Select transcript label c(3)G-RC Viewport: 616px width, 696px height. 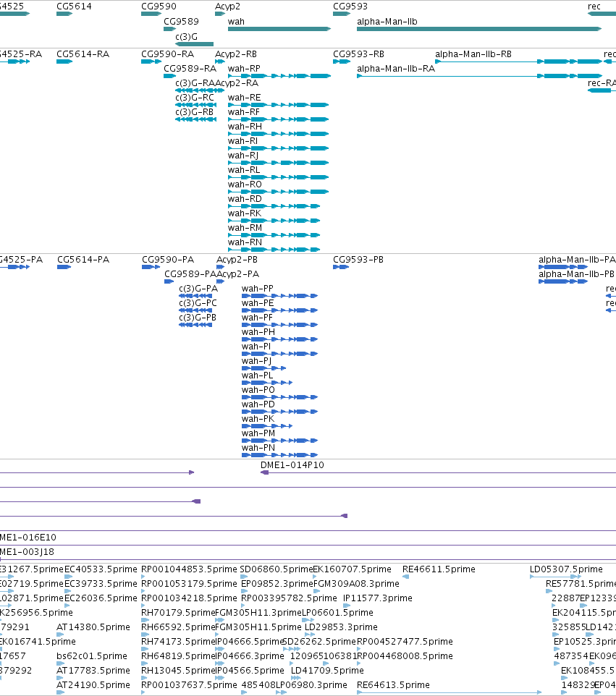pos(195,98)
